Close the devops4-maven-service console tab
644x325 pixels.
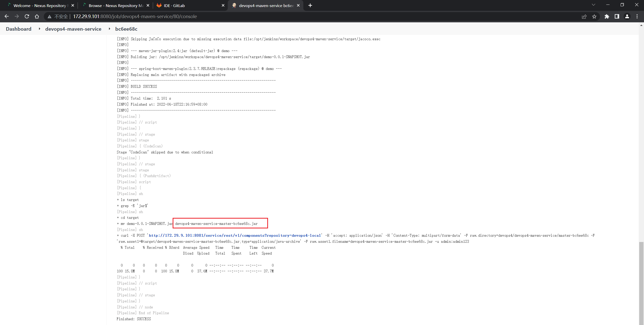pos(298,5)
